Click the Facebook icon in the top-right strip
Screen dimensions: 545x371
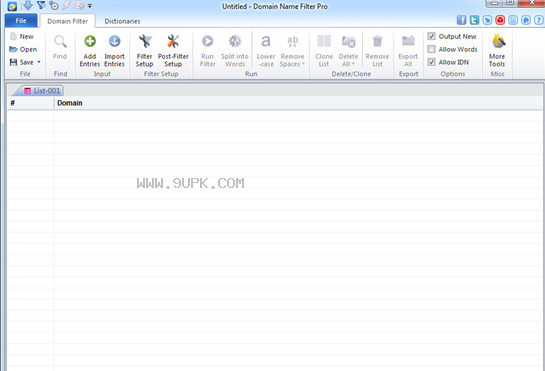point(462,20)
